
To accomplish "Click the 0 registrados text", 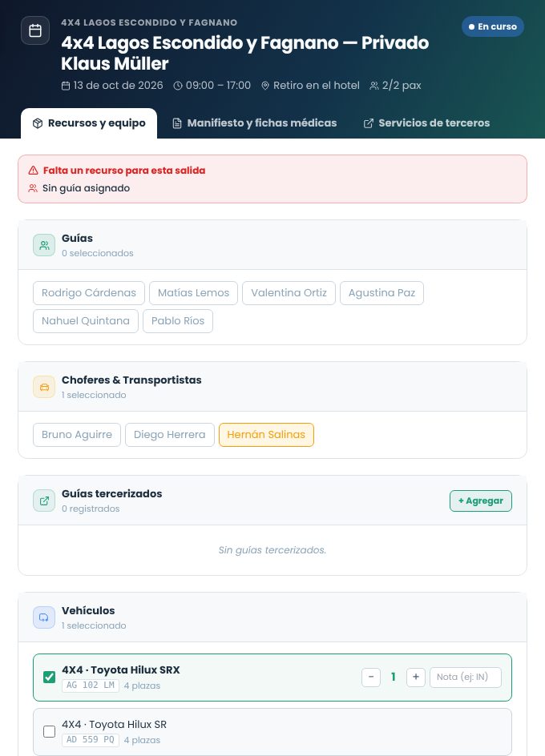I will pos(91,509).
